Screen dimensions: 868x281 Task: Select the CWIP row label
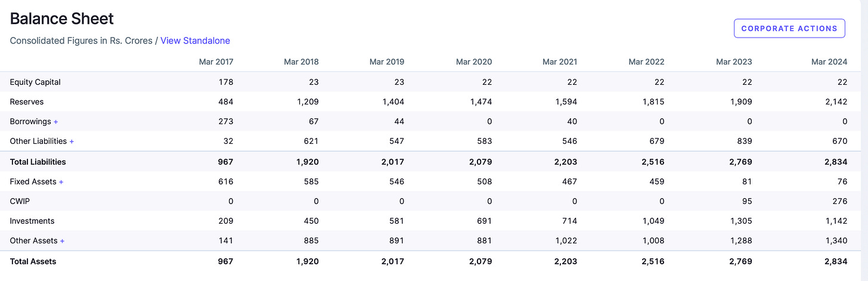tap(20, 201)
